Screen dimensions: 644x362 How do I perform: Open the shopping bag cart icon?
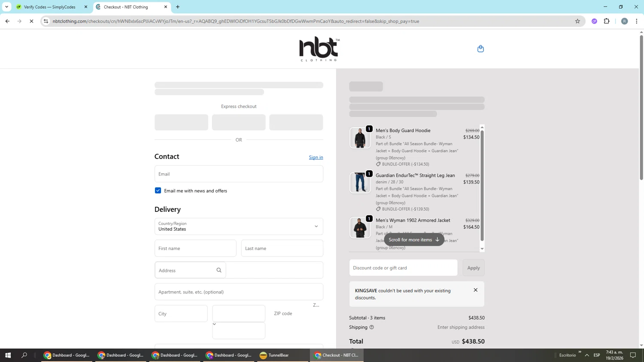(x=480, y=48)
